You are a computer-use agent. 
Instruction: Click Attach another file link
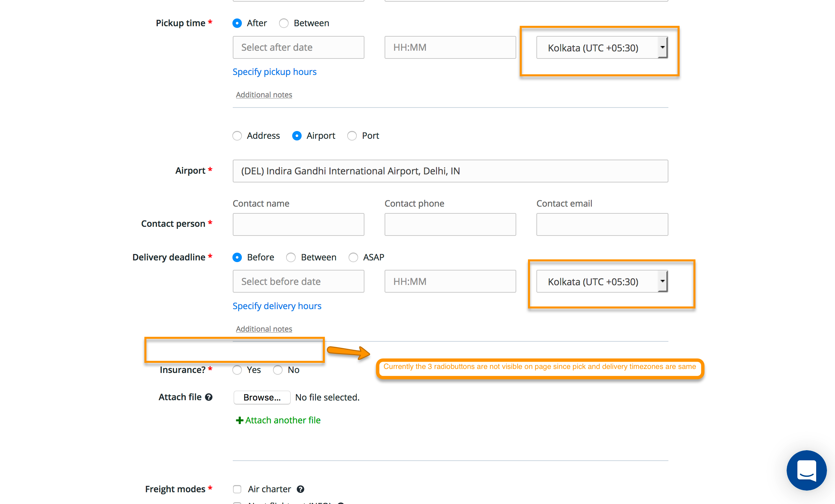point(282,420)
